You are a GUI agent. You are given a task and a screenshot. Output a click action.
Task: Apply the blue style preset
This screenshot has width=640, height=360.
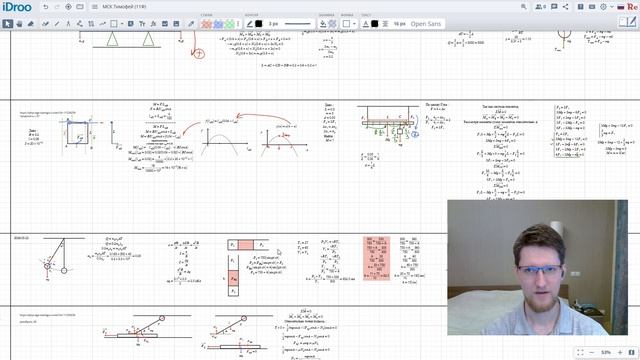click(x=218, y=24)
